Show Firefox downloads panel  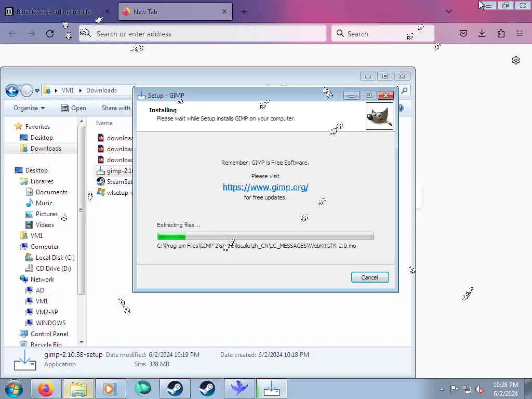click(482, 33)
